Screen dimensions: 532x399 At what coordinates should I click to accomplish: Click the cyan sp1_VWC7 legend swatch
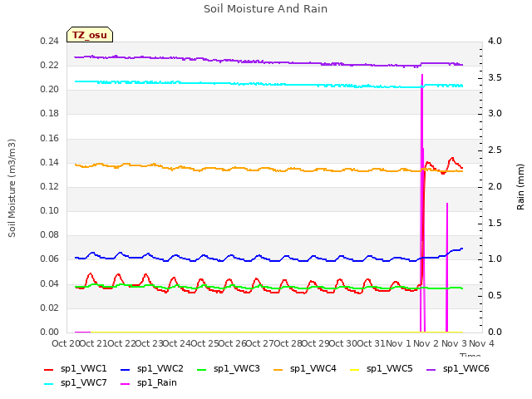pos(49,384)
